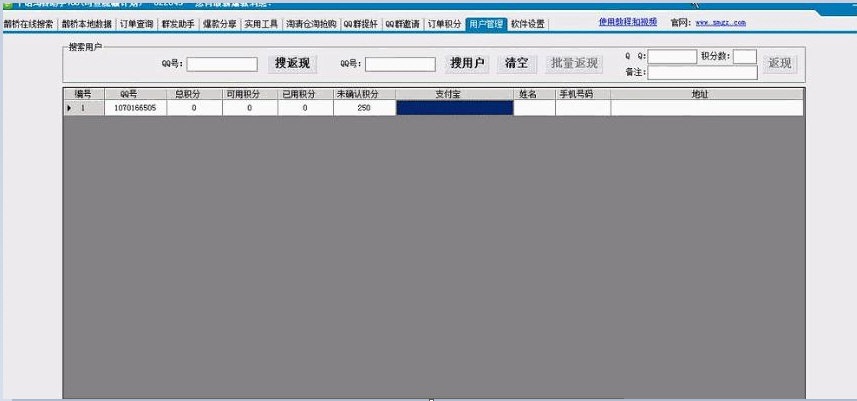Screen dimensions: 857x401
Task: Select row 1 via the row arrow indicator
Action: [69, 107]
